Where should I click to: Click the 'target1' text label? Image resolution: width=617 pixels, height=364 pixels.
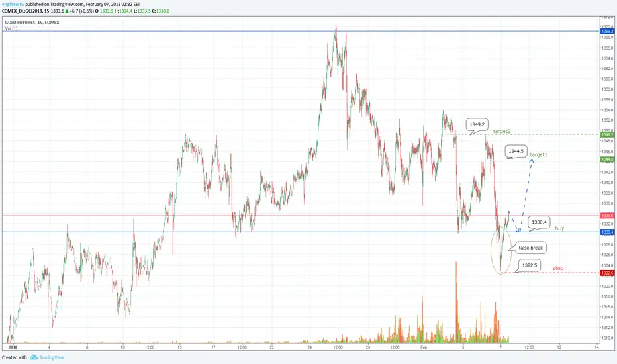click(x=538, y=155)
